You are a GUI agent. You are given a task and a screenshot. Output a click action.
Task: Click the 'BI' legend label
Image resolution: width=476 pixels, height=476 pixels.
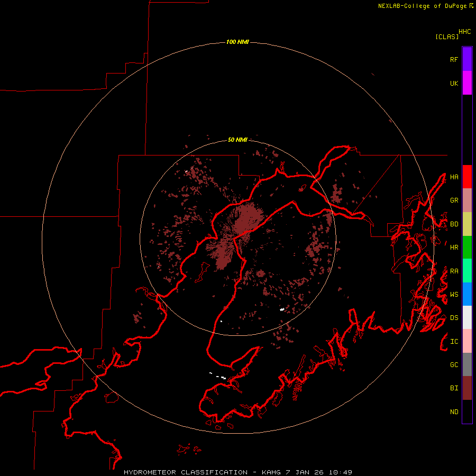coord(454,388)
